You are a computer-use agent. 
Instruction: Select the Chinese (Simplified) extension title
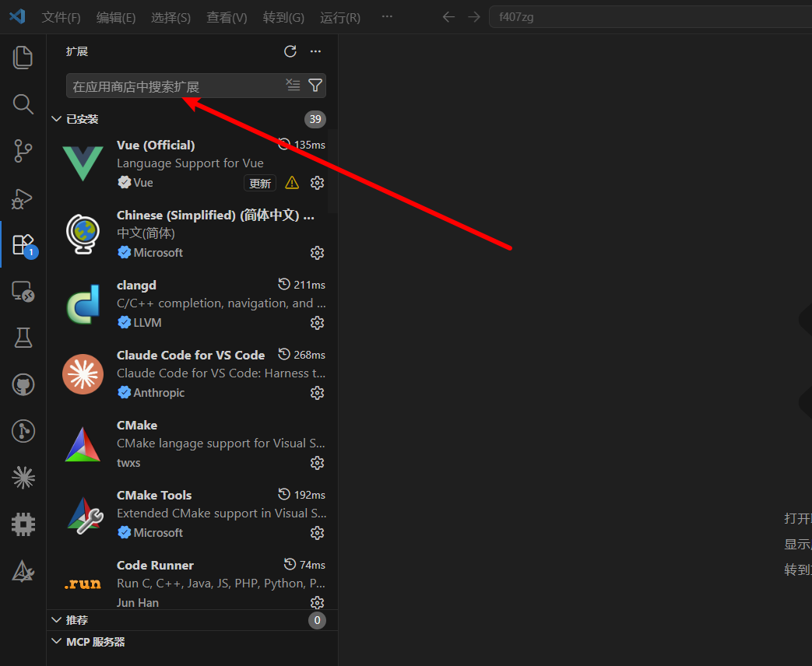(216, 216)
